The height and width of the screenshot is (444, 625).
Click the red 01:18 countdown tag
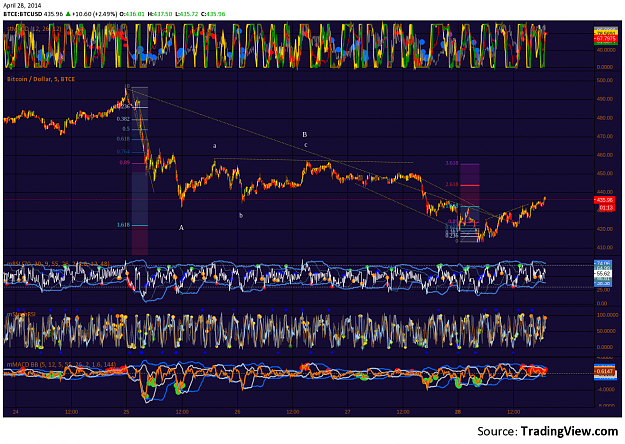click(x=605, y=208)
